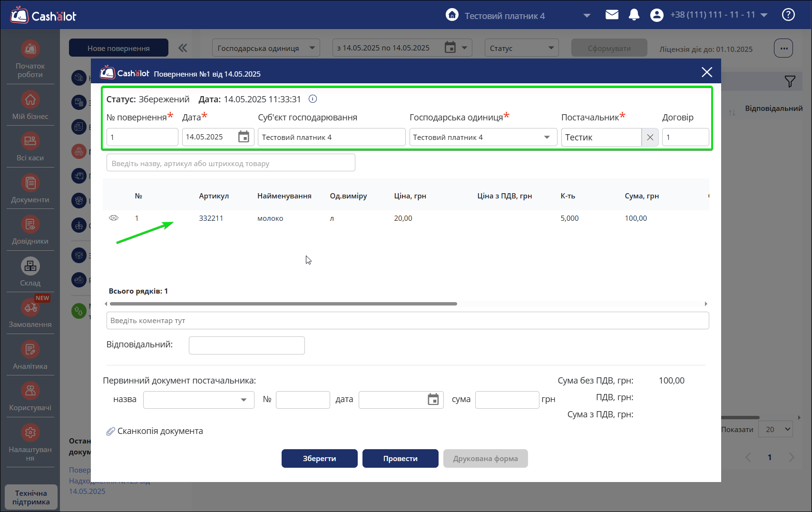
Task: Open Показати rows count dropdown
Action: pyautogui.click(x=775, y=429)
